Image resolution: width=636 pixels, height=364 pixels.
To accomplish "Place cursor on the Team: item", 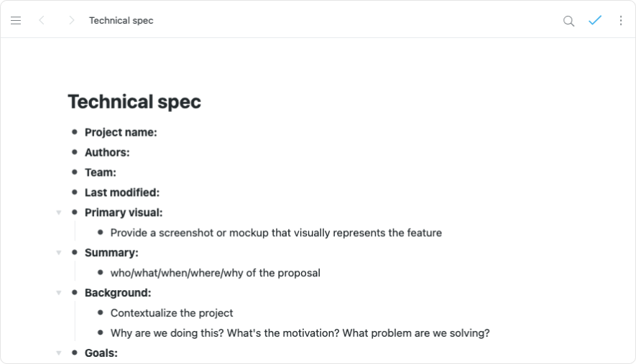I will 101,172.
